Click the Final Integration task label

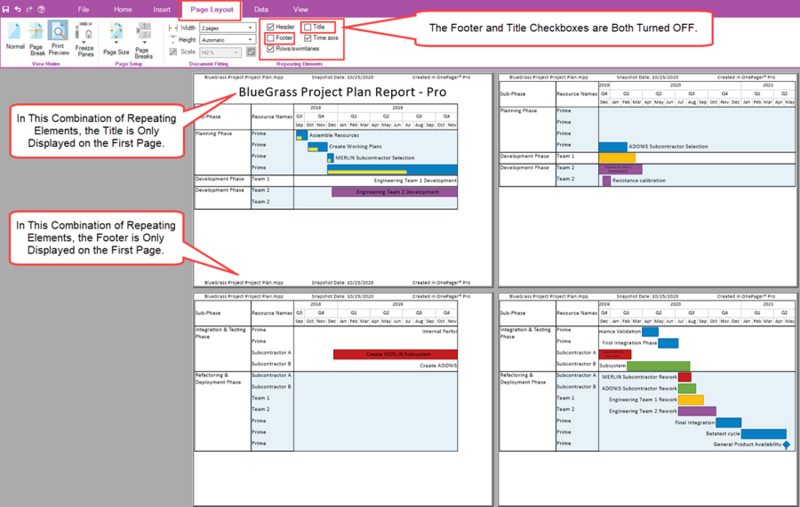point(694,423)
